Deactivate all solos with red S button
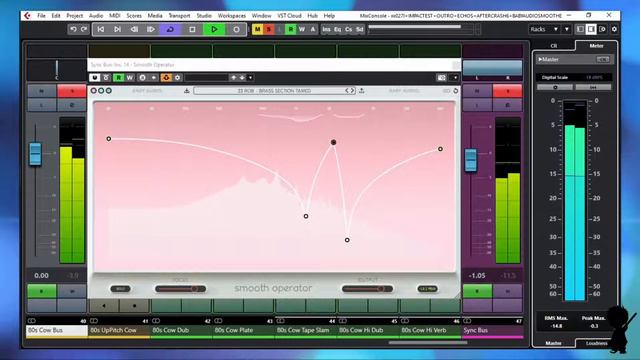 tap(269, 29)
